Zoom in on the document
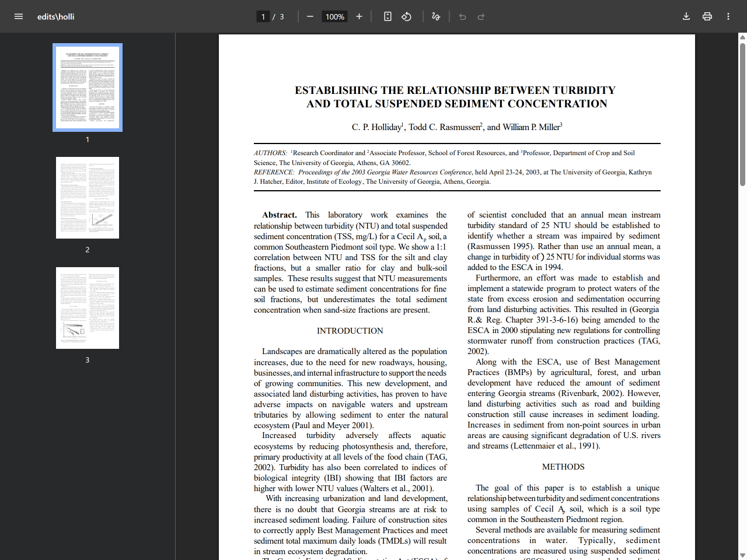The width and height of the screenshot is (747, 560). point(359,16)
